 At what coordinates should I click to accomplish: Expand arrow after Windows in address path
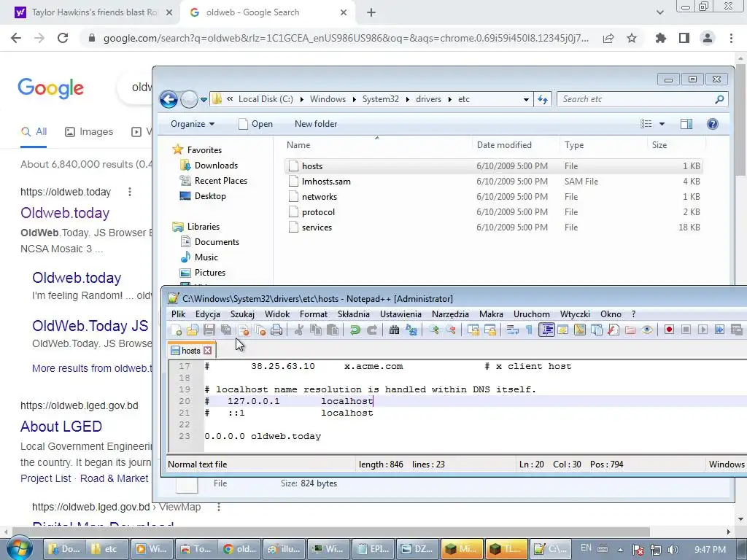click(x=354, y=99)
